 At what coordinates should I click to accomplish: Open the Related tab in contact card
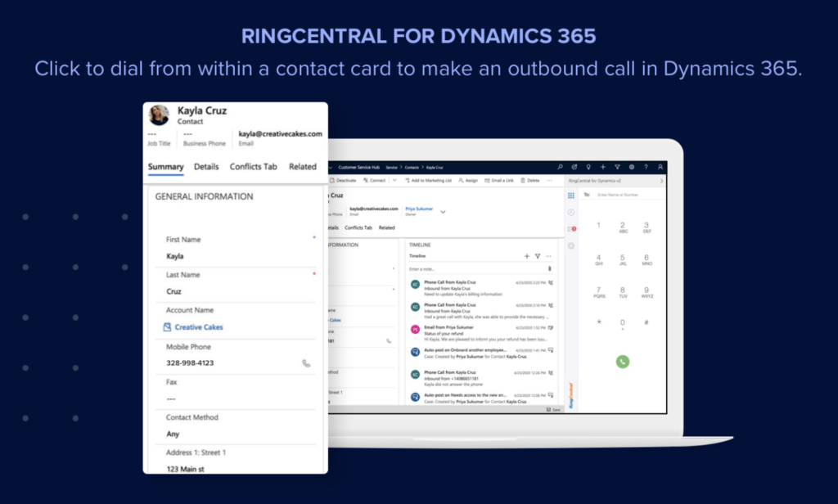302,167
